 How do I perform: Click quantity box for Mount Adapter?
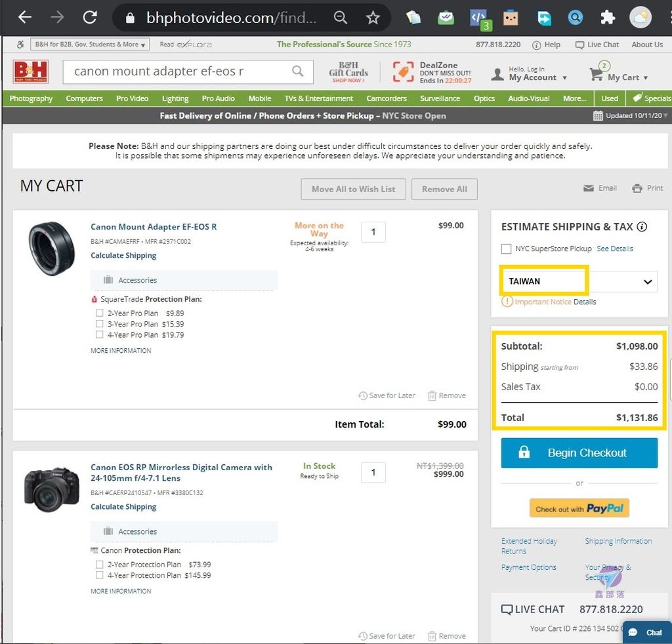tap(373, 232)
